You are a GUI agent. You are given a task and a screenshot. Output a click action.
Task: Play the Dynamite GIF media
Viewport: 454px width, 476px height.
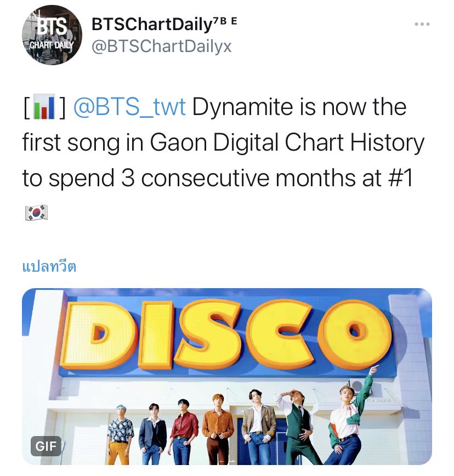(227, 376)
